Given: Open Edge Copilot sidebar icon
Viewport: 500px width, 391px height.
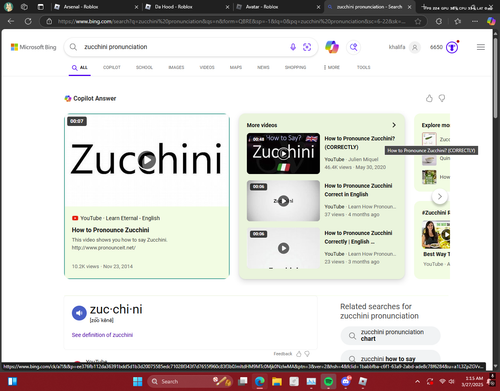Looking at the screenshot, I should pyautogui.click(x=491, y=21).
